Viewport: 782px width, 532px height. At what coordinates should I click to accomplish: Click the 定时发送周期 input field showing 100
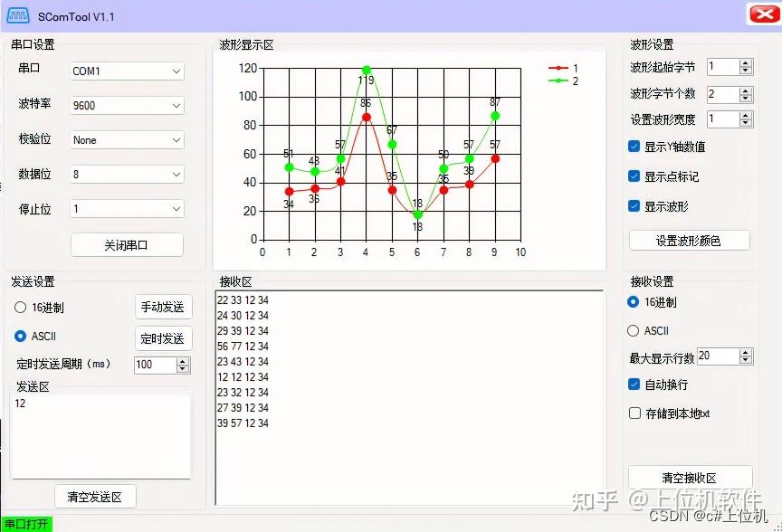[x=155, y=365]
